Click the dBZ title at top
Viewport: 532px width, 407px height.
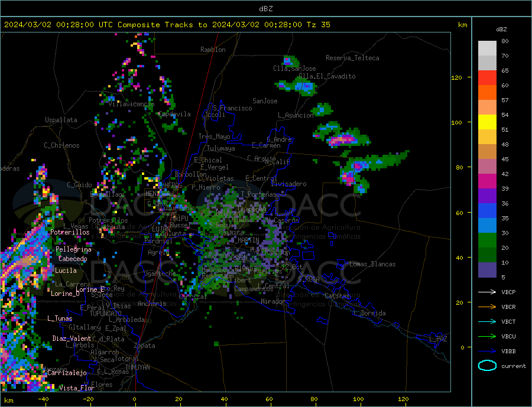(265, 9)
